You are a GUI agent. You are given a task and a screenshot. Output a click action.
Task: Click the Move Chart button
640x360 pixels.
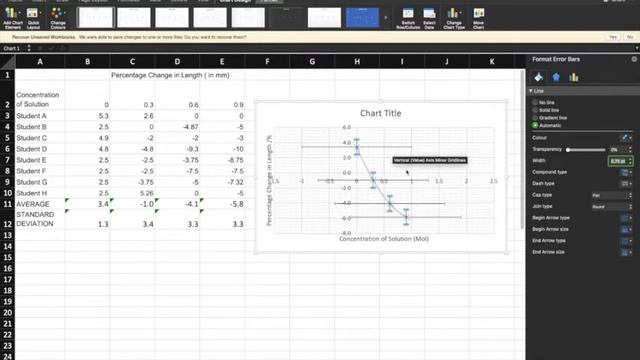click(478, 18)
